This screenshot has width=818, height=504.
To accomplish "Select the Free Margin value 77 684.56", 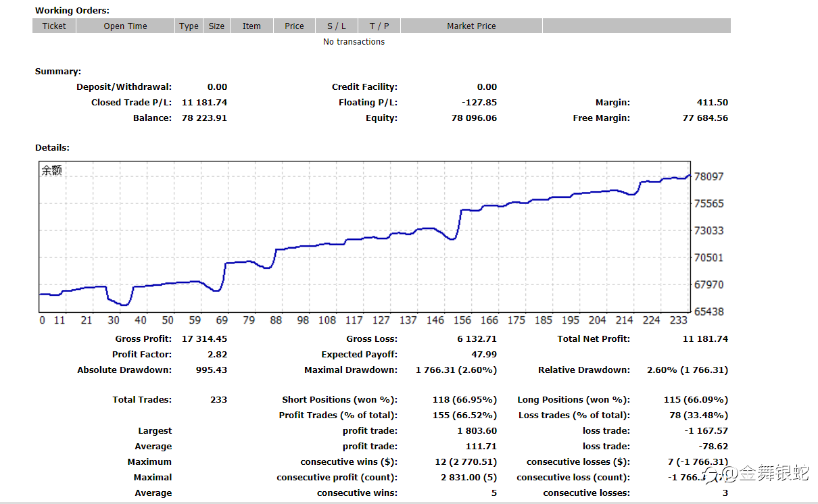I will [705, 118].
